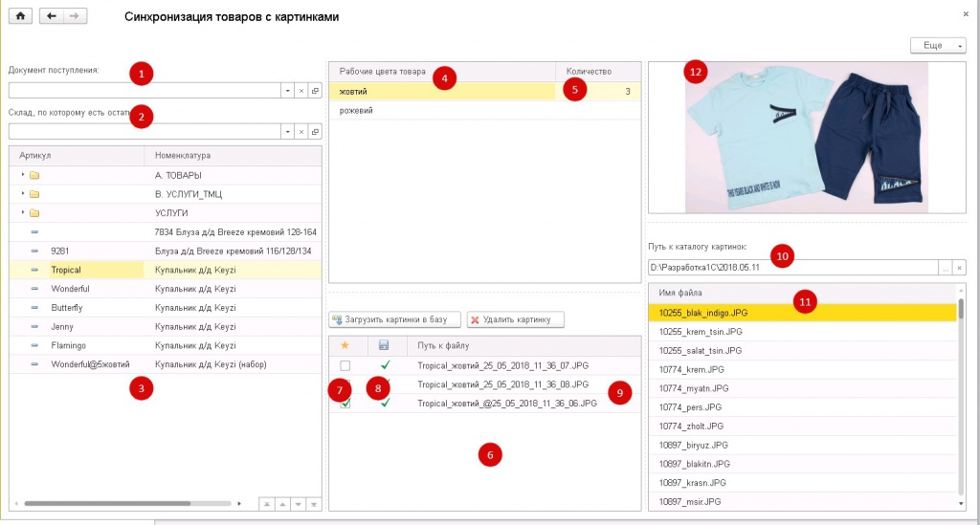980x525 pixels.
Task: Click the back navigation arrow
Action: (52, 16)
